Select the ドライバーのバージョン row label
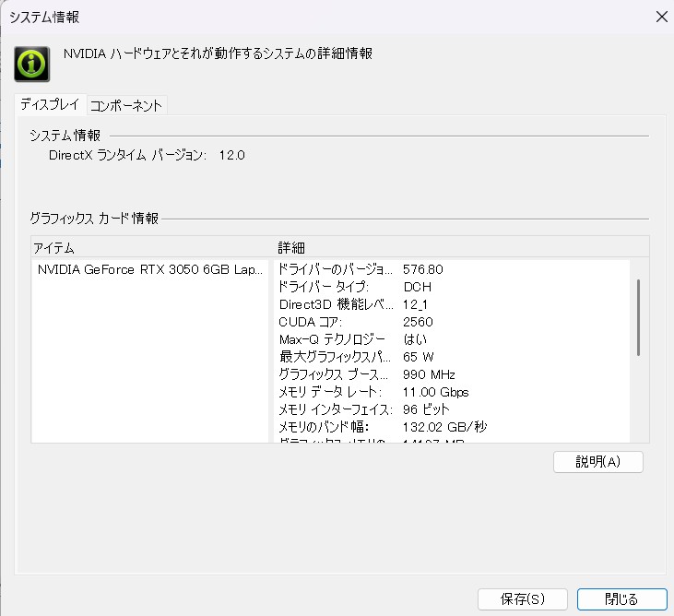 (336, 269)
